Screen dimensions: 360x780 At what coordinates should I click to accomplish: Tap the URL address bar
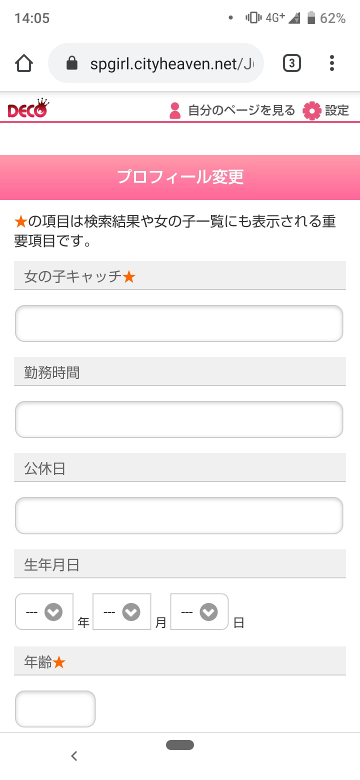156,63
